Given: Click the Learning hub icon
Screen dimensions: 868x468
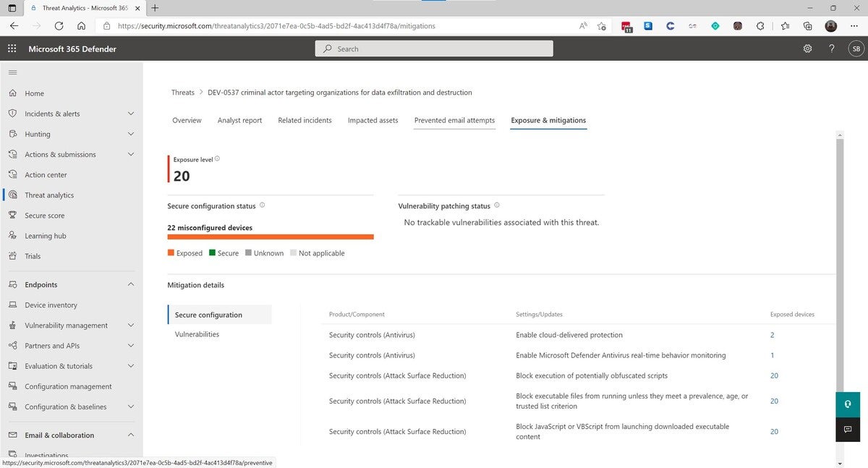Looking at the screenshot, I should coord(12,236).
